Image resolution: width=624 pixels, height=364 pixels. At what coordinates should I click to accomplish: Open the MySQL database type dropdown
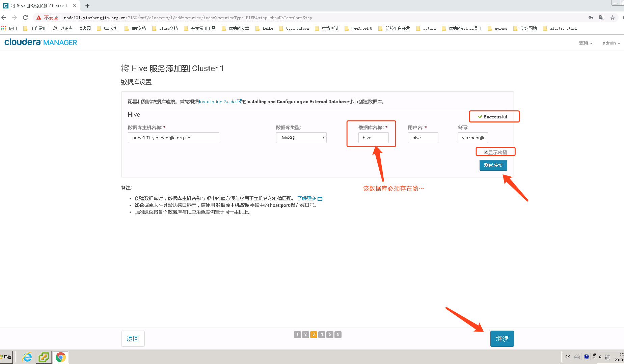[x=301, y=138]
